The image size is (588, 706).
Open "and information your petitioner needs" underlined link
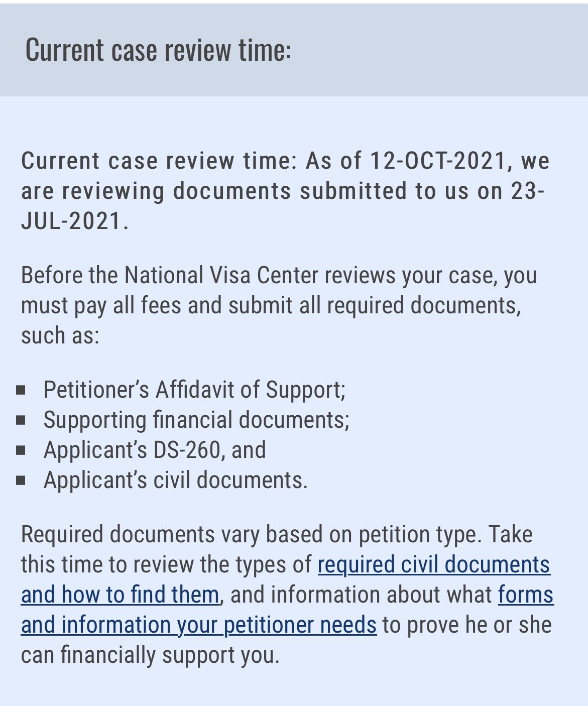pyautogui.click(x=199, y=625)
